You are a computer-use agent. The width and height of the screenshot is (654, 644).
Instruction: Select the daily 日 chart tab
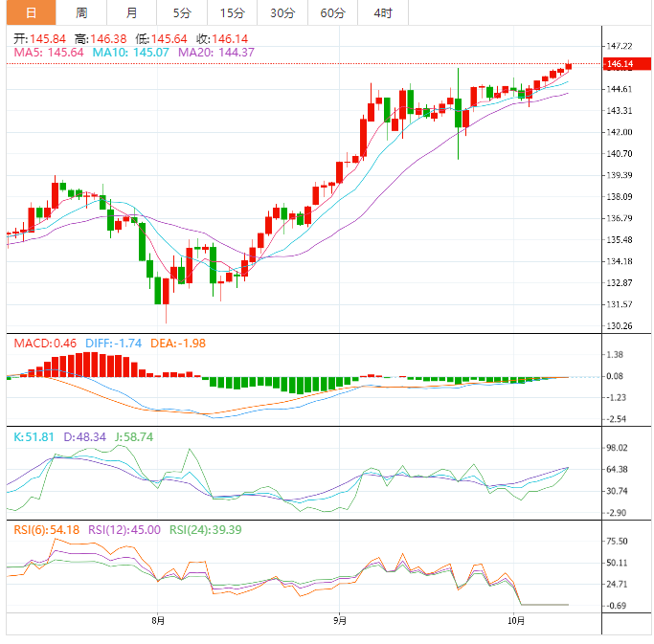[31, 13]
